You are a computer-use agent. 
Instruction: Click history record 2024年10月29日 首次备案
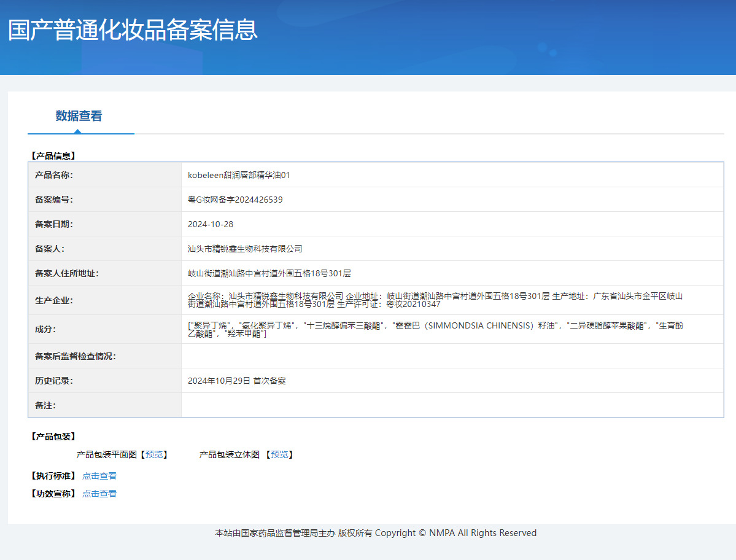(x=236, y=381)
